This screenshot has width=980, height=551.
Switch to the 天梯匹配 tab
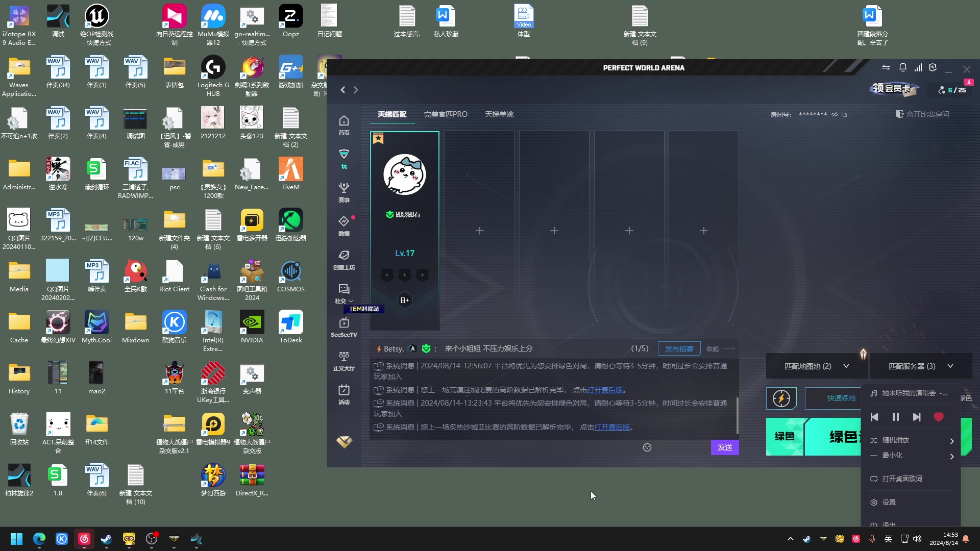(x=392, y=114)
